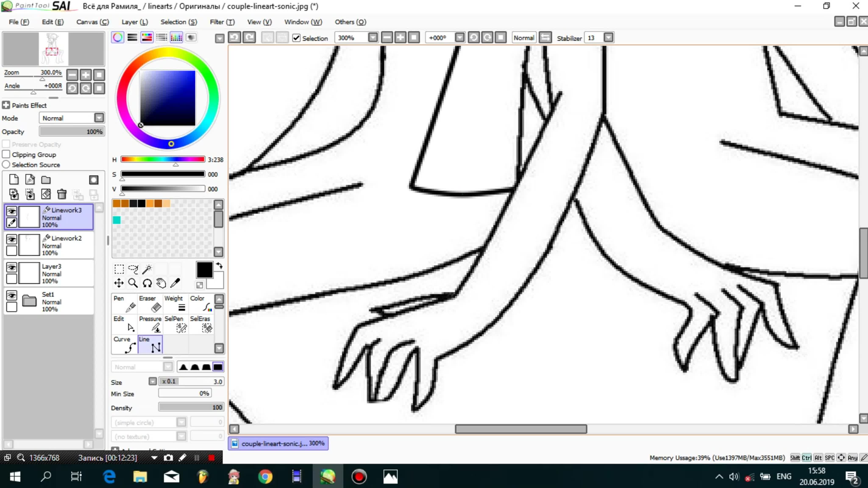Viewport: 868px width, 488px height.
Task: Open the simple circle brush shape dropdown
Action: coord(181,422)
